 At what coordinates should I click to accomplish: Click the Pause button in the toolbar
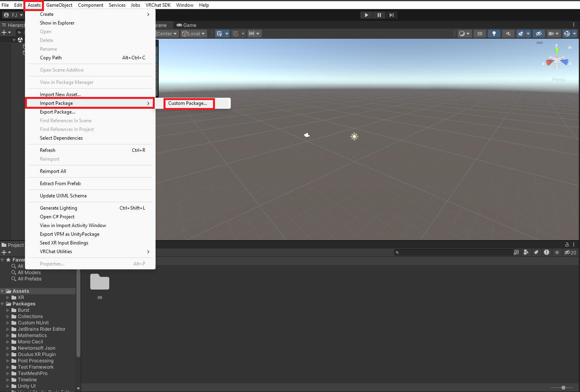click(x=379, y=15)
